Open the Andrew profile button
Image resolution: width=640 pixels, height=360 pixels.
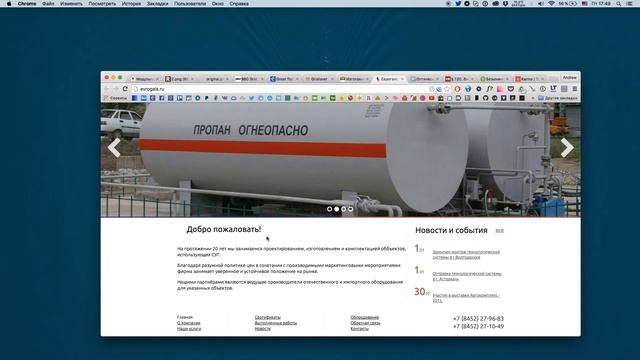coord(569,78)
